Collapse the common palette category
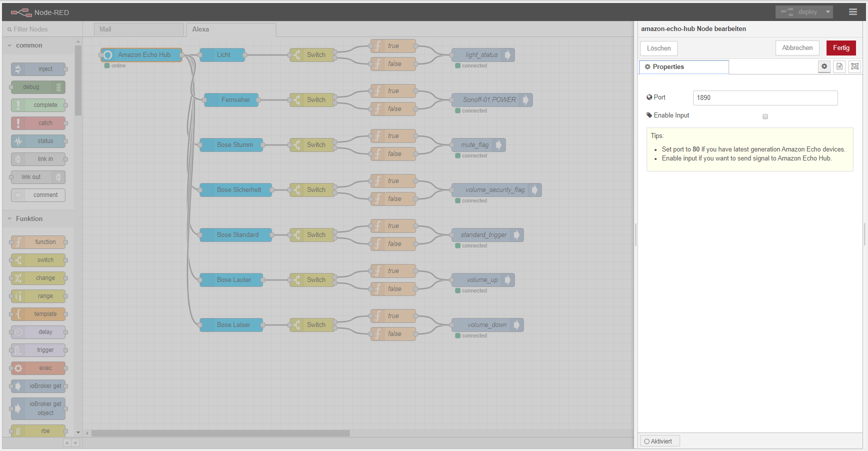Screen dimensions: 868x451 [38, 45]
